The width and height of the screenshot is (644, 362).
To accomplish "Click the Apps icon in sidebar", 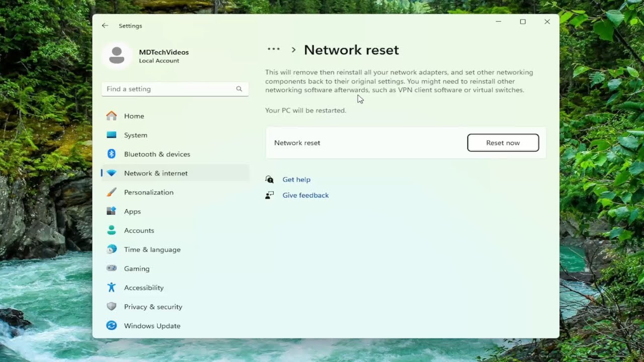I will pos(112,211).
